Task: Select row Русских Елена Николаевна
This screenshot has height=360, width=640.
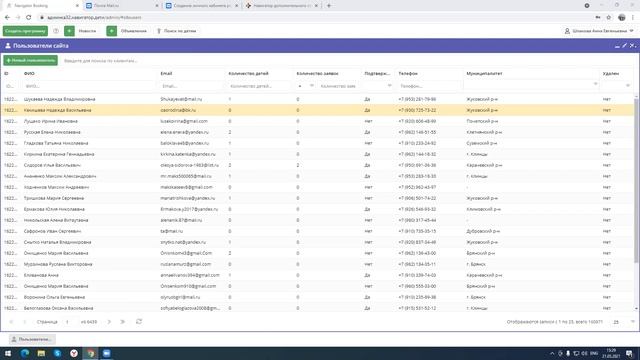Action: 318,132
